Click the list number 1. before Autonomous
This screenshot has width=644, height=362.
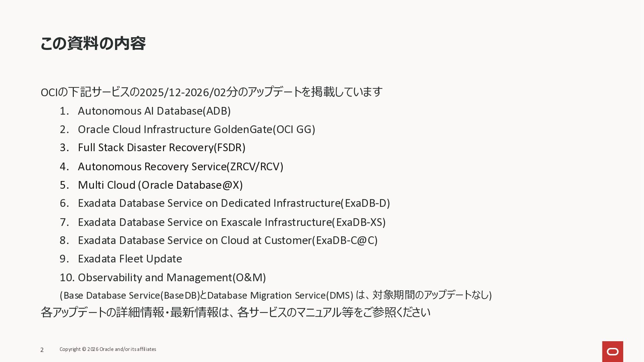click(x=64, y=111)
